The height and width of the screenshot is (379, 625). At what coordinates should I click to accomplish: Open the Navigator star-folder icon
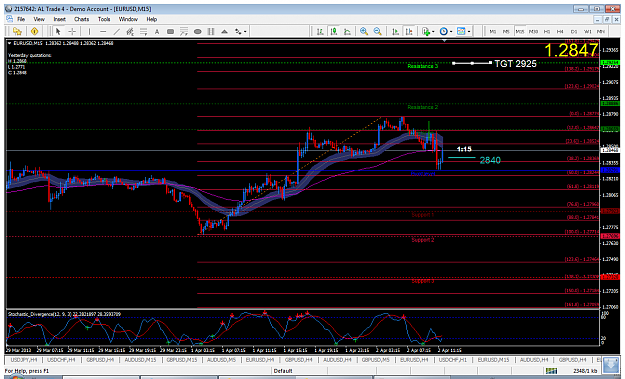17,31
